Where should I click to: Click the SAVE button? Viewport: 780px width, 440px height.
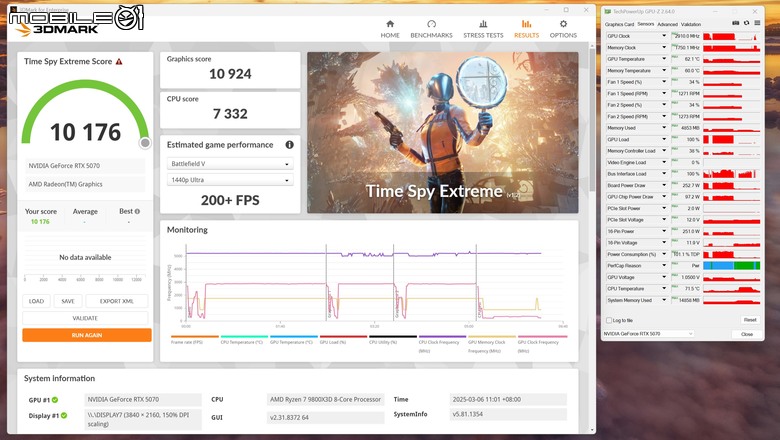(x=68, y=301)
